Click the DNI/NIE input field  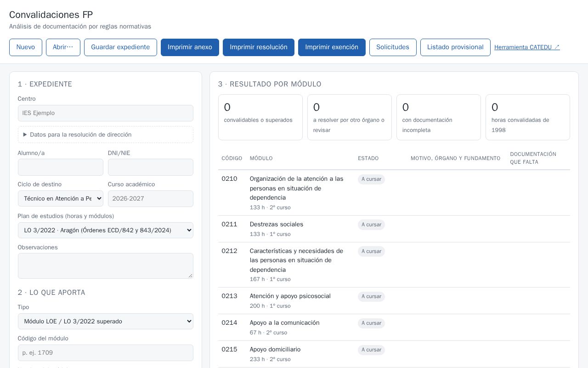coord(151,167)
